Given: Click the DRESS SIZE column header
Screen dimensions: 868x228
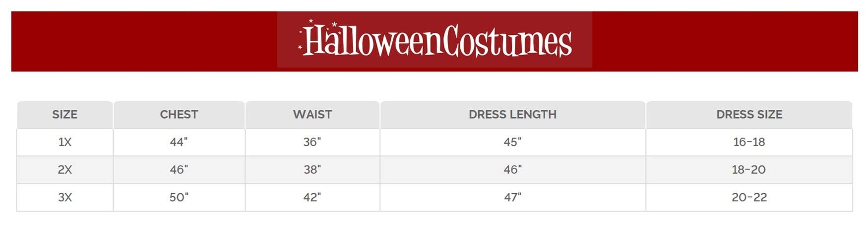Looking at the screenshot, I should 749,115.
